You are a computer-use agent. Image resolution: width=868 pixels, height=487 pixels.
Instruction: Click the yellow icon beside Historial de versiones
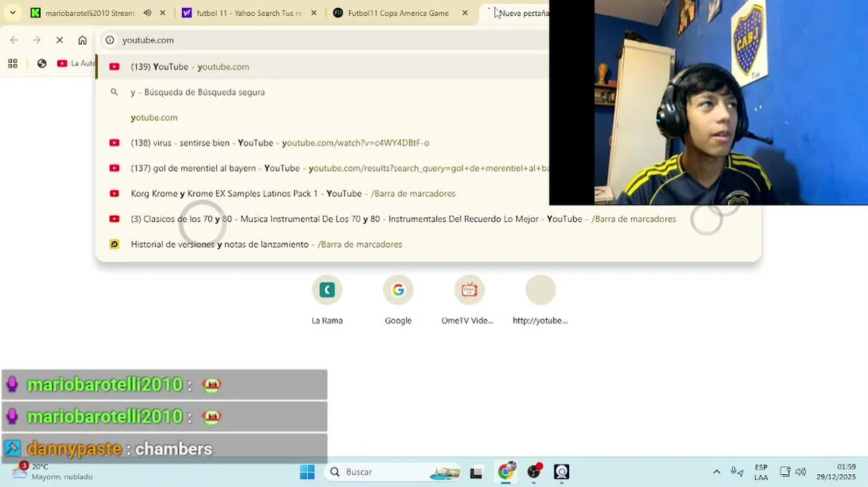[114, 244]
